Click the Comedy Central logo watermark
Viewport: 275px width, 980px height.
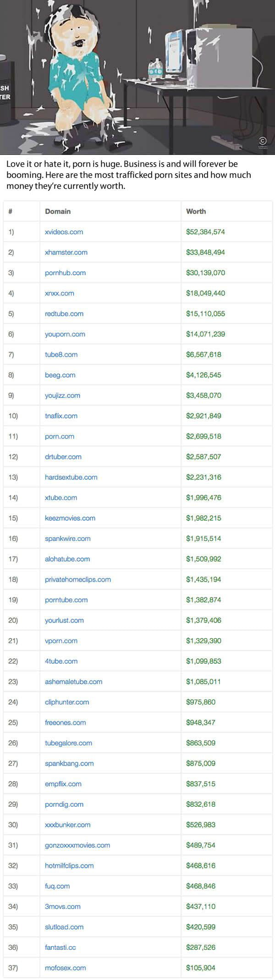[x=263, y=142]
